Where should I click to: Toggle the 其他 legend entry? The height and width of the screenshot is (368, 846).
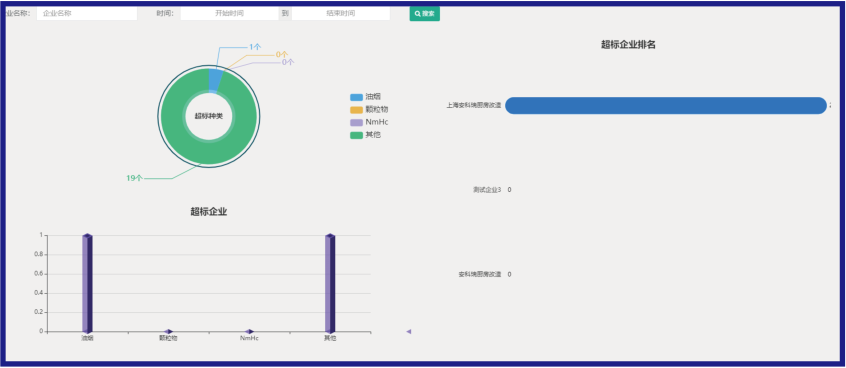pos(366,135)
